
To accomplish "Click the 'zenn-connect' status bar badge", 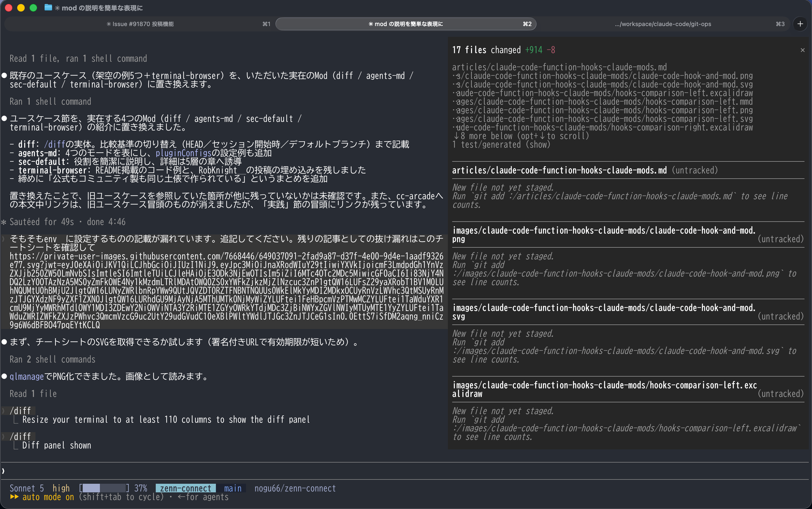I will pos(186,488).
